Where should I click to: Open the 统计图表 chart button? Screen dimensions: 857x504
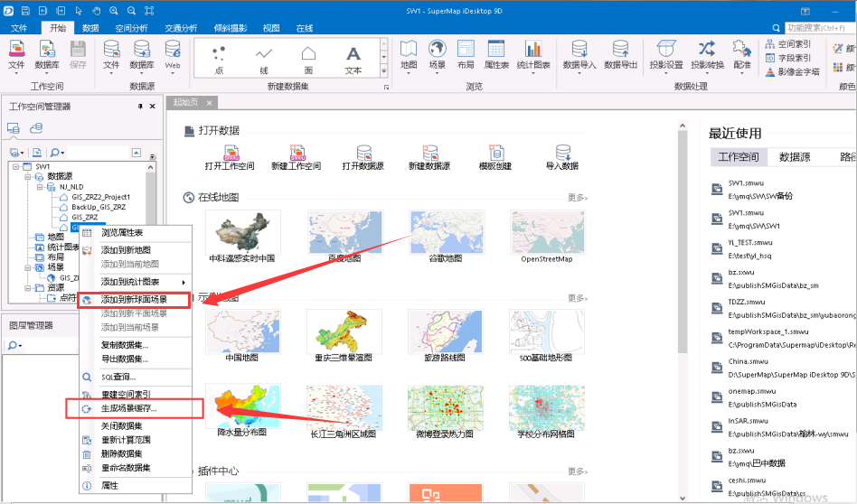(533, 56)
